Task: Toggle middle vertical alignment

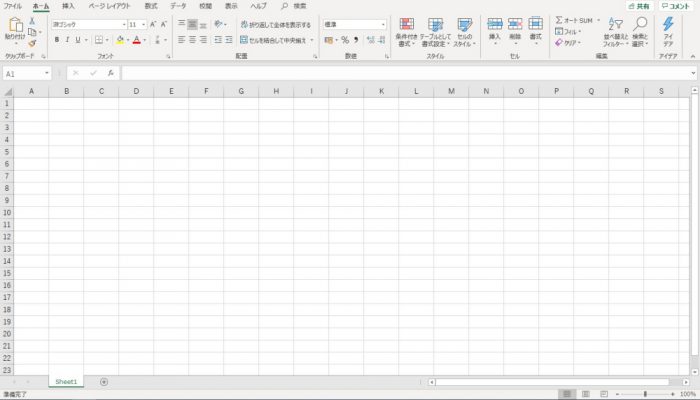Action: [x=192, y=24]
